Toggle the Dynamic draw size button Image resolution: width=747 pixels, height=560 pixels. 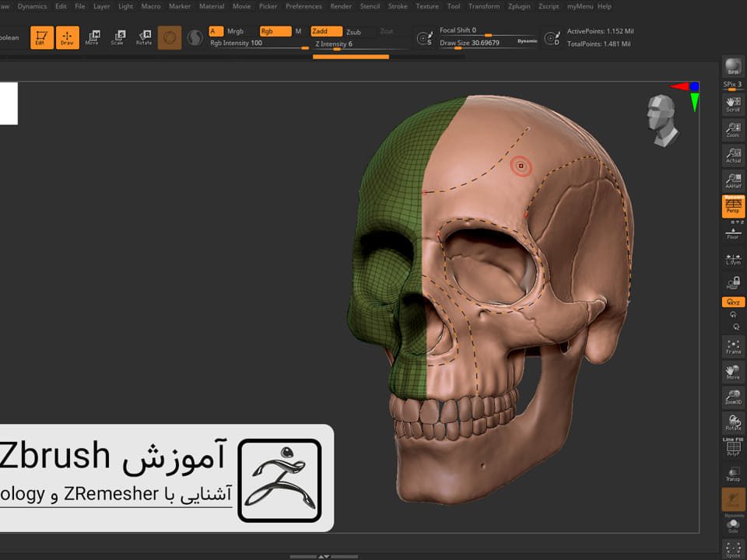528,41
